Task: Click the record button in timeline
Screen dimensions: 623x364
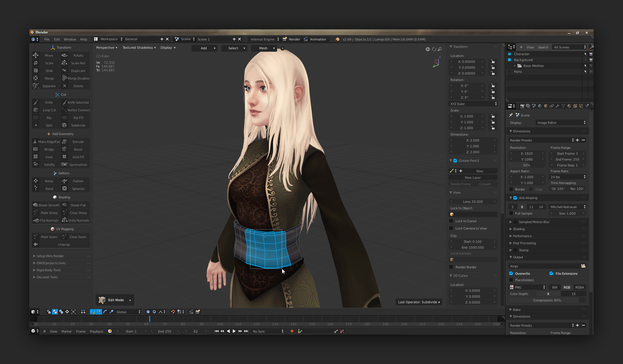Action: tap(292, 331)
